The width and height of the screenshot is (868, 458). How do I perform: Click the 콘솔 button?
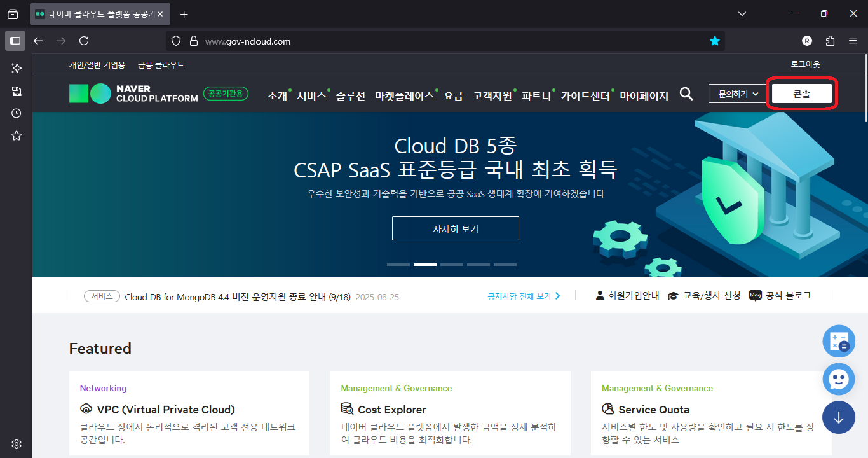pyautogui.click(x=802, y=94)
